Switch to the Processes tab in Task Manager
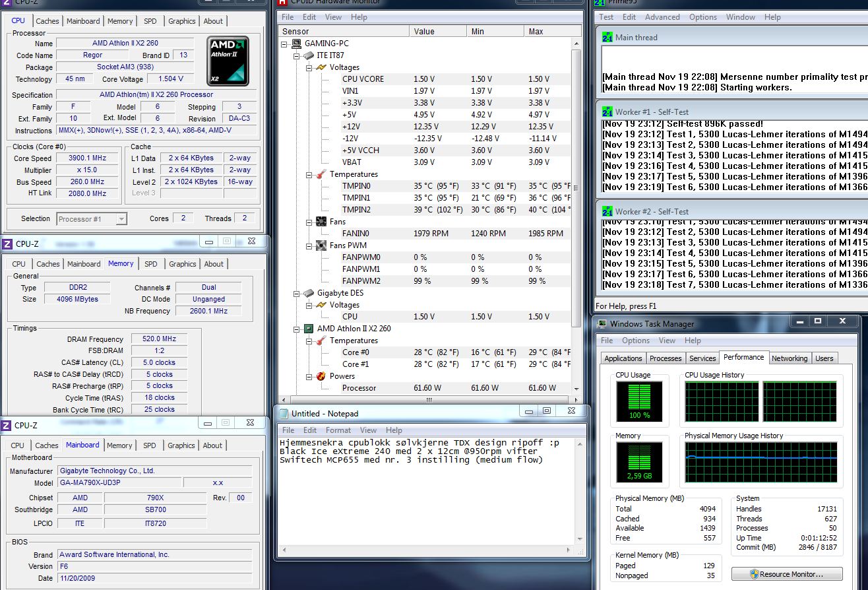 [x=665, y=358]
